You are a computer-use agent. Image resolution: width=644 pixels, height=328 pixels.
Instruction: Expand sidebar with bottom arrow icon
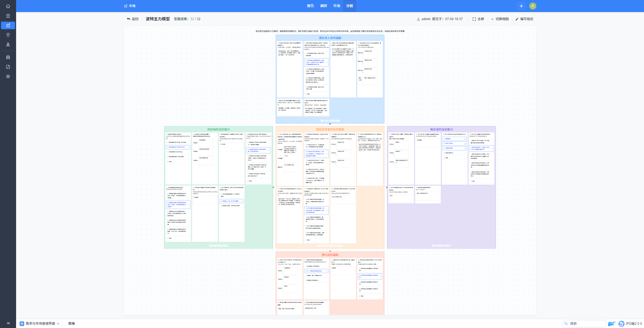pos(8,323)
